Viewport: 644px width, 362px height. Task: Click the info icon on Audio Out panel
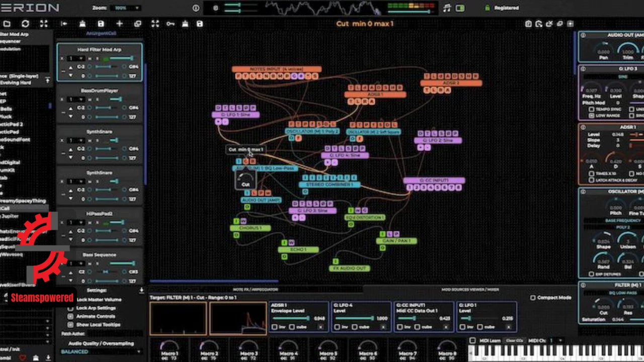tap(583, 35)
